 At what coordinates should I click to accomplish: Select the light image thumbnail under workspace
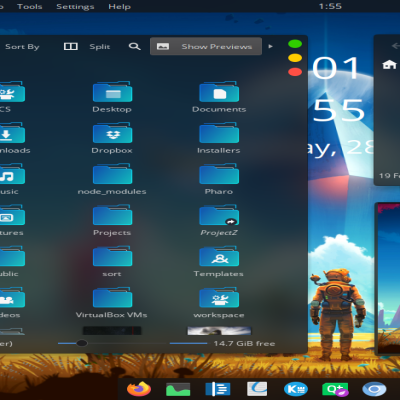click(219, 330)
